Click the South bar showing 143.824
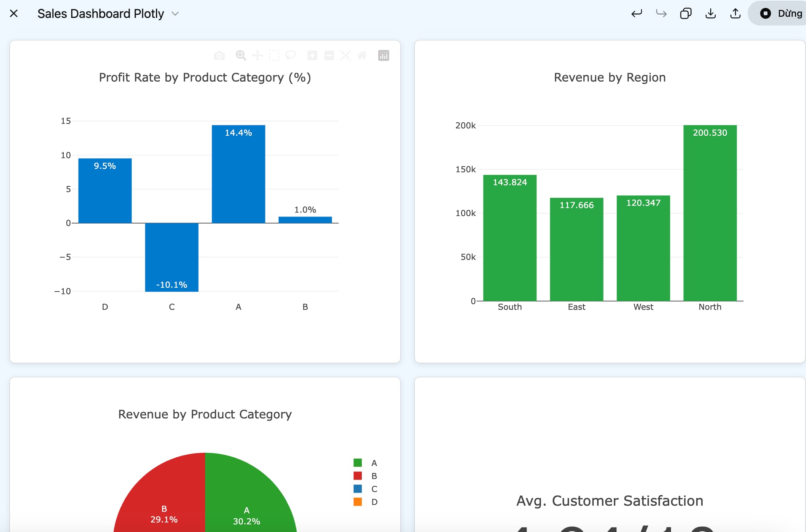The height and width of the screenshot is (532, 806). [510, 238]
